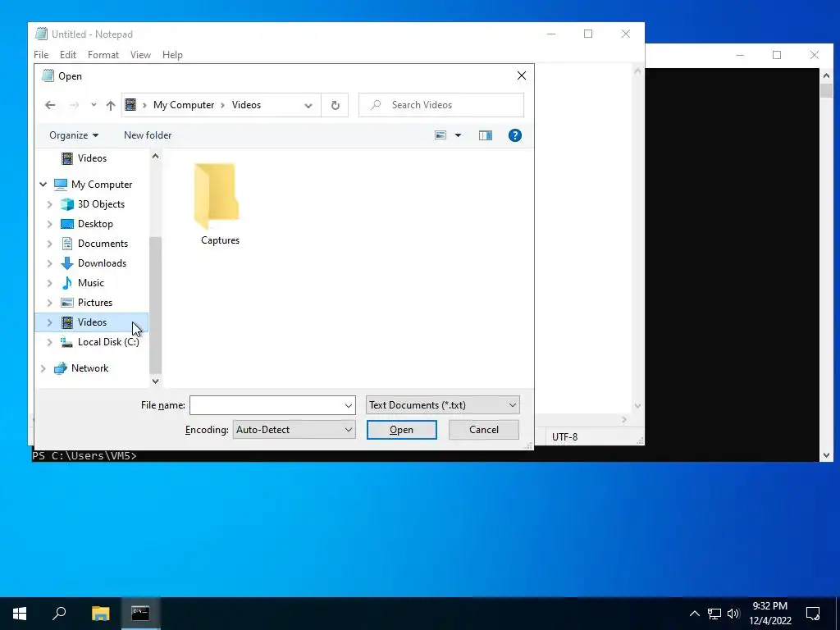The height and width of the screenshot is (630, 840).
Task: Open the Help question mark icon
Action: point(515,135)
